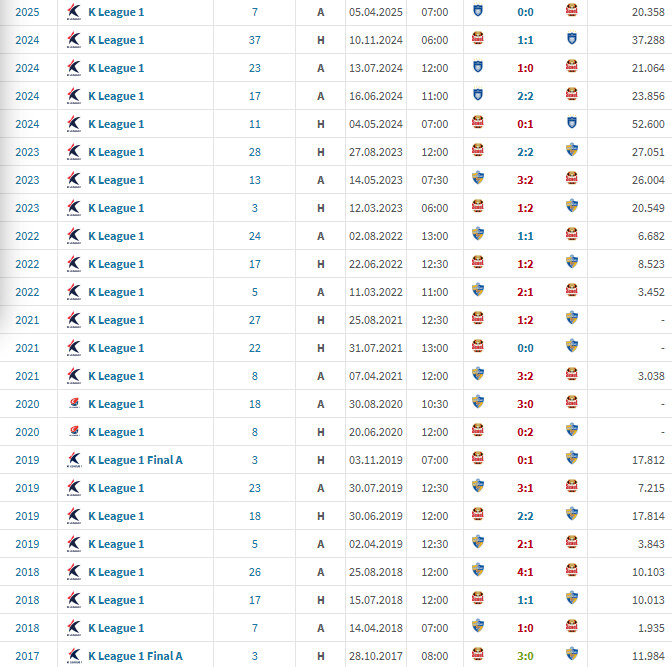Click away club crest in 10.11.2024 row
672x667 pixels.
pyautogui.click(x=572, y=38)
